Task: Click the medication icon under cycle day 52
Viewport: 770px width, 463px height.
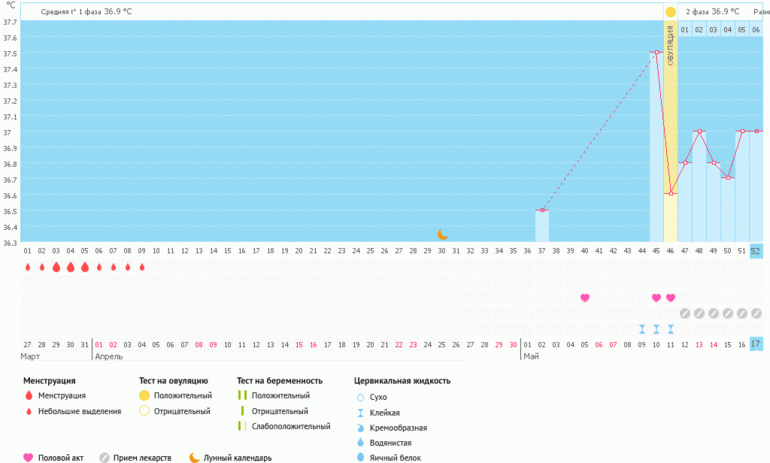Action: (x=756, y=312)
